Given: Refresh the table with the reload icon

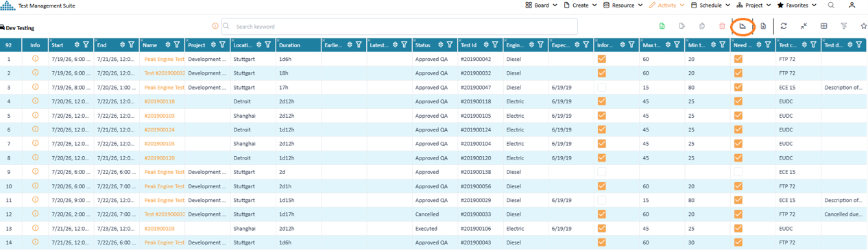Looking at the screenshot, I should pos(784,26).
